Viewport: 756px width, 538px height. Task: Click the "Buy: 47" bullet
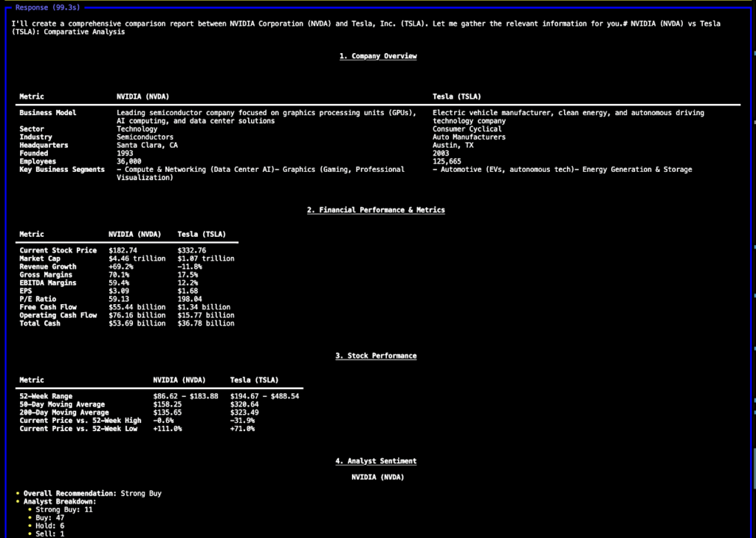46,518
